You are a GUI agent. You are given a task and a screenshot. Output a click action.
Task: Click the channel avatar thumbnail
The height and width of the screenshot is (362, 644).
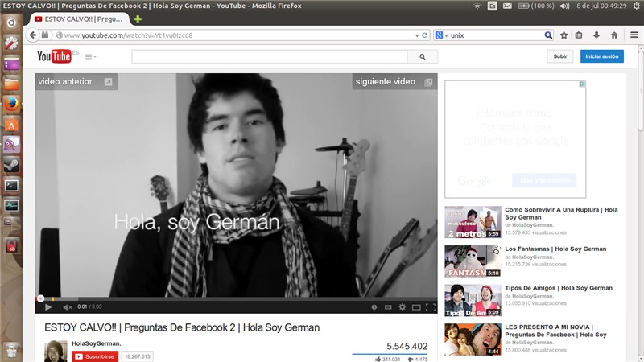pos(56,351)
